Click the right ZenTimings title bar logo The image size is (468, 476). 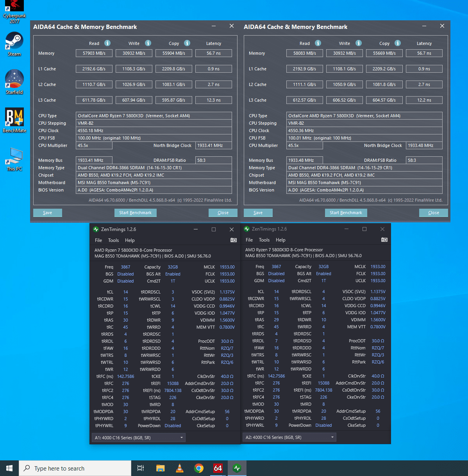[x=247, y=229]
